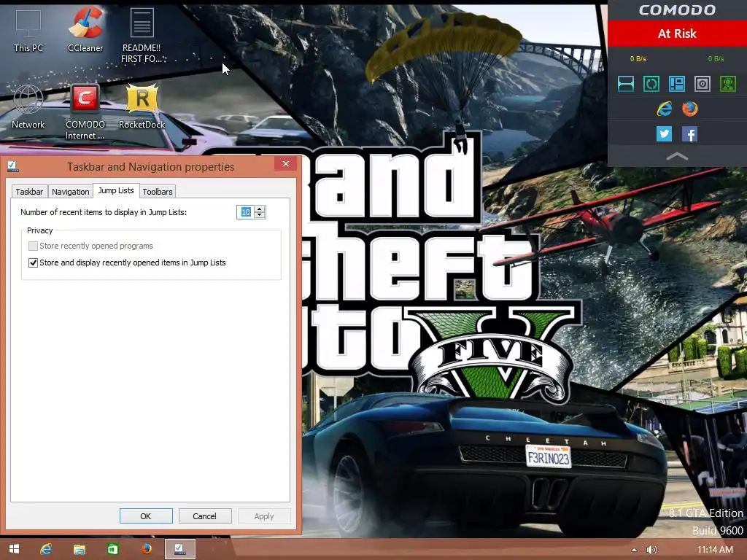Collapse COMODO widget with up chevron

pos(677,156)
